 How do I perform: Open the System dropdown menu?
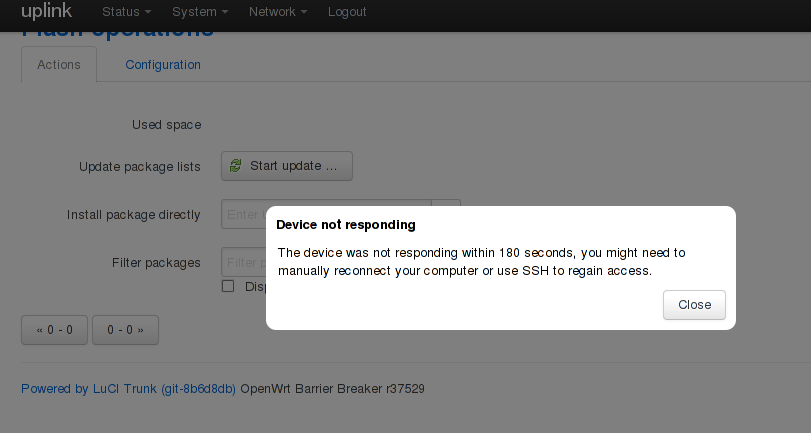200,12
